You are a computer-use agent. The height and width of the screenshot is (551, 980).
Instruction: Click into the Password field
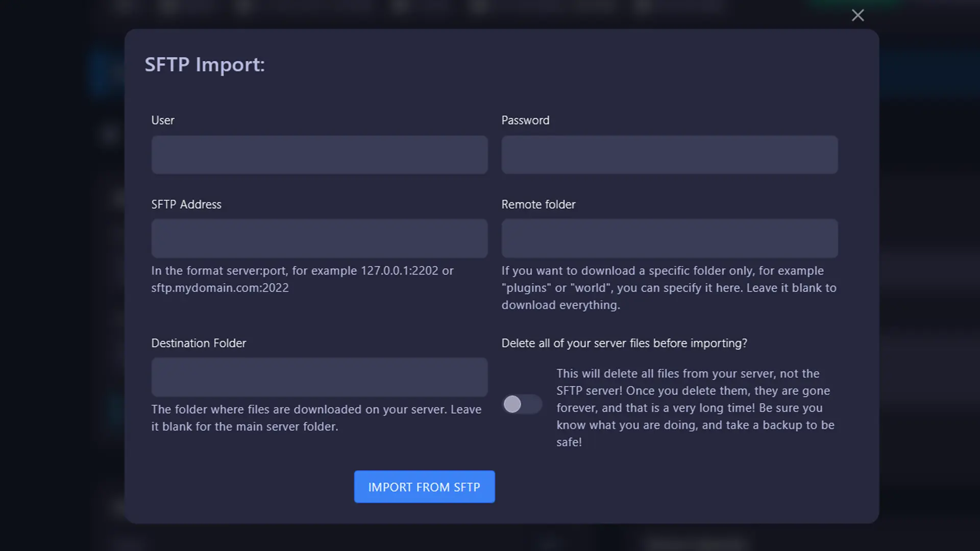click(x=669, y=155)
